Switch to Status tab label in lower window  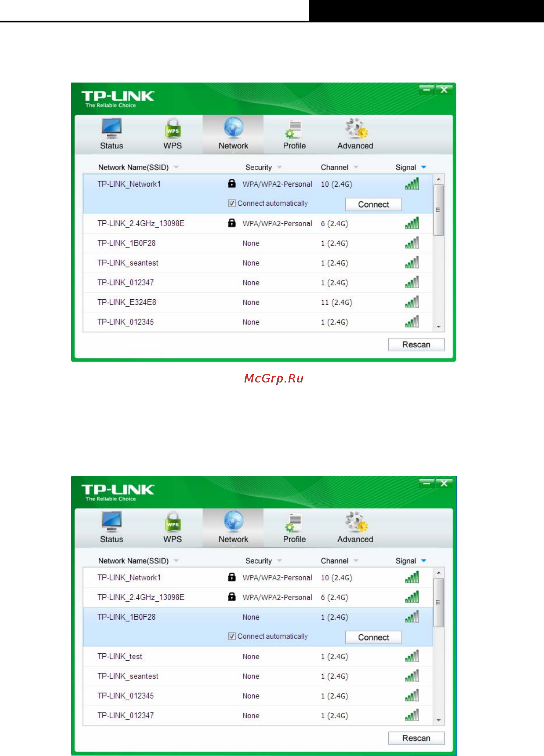[x=111, y=539]
